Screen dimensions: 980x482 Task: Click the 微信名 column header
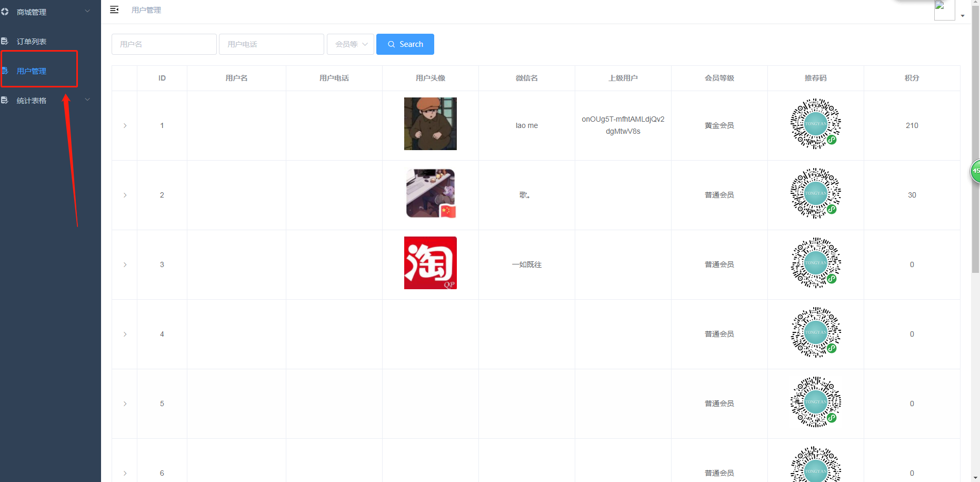coord(527,78)
